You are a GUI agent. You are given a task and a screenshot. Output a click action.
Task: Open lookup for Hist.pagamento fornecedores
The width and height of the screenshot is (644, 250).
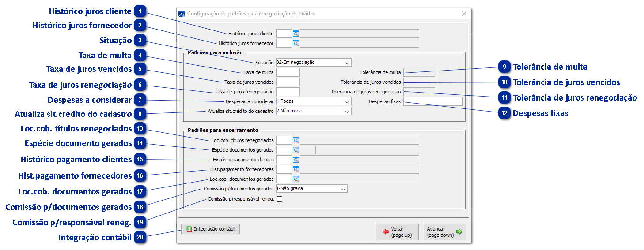click(x=296, y=169)
